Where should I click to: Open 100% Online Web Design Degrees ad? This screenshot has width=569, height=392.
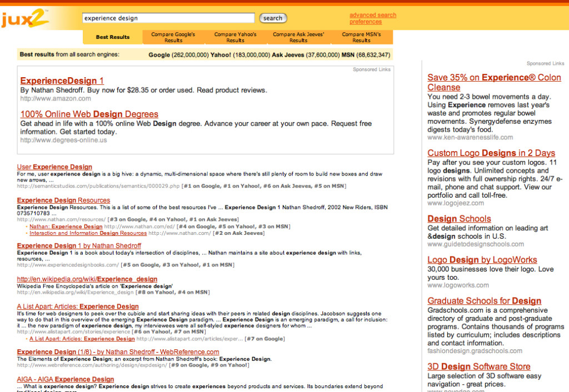pyautogui.click(x=89, y=114)
